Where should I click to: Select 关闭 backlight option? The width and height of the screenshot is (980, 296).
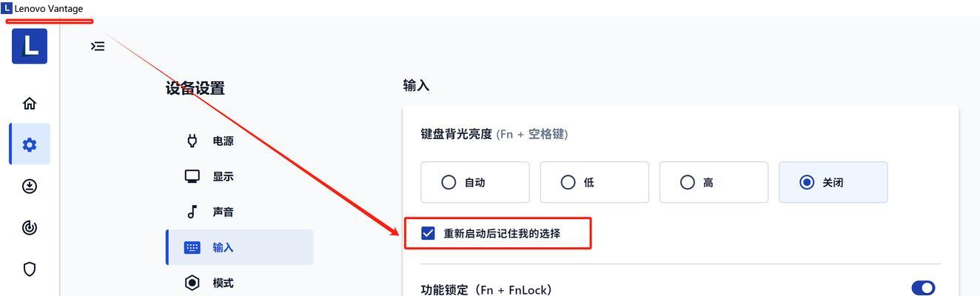pyautogui.click(x=833, y=182)
